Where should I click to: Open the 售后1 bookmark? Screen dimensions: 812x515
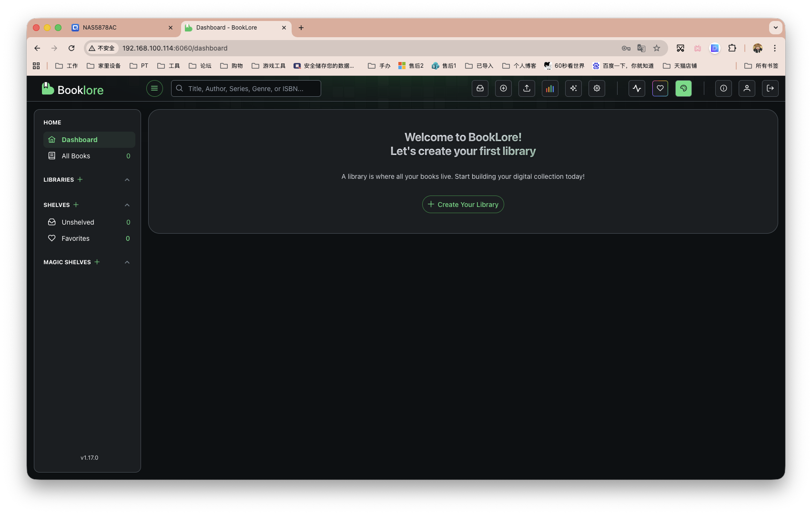(444, 66)
